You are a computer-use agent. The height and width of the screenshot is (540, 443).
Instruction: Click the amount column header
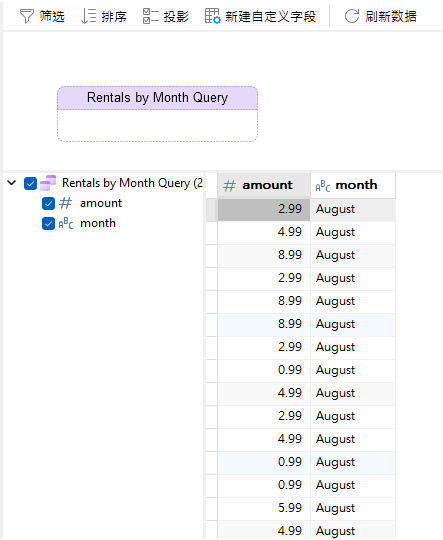[264, 185]
